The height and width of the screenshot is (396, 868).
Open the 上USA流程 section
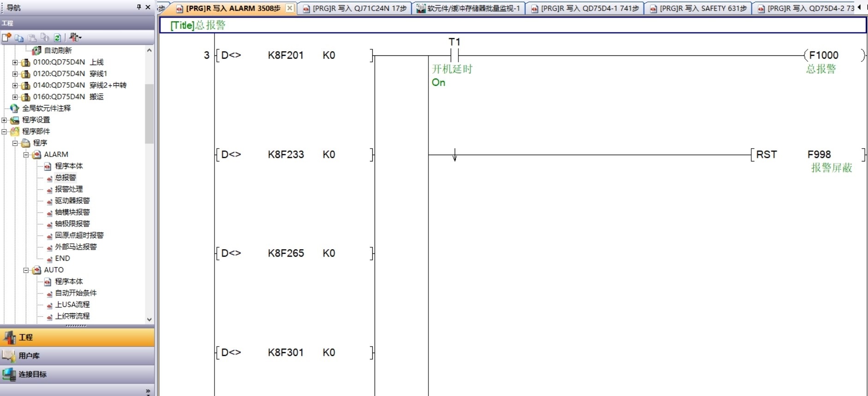(72, 305)
